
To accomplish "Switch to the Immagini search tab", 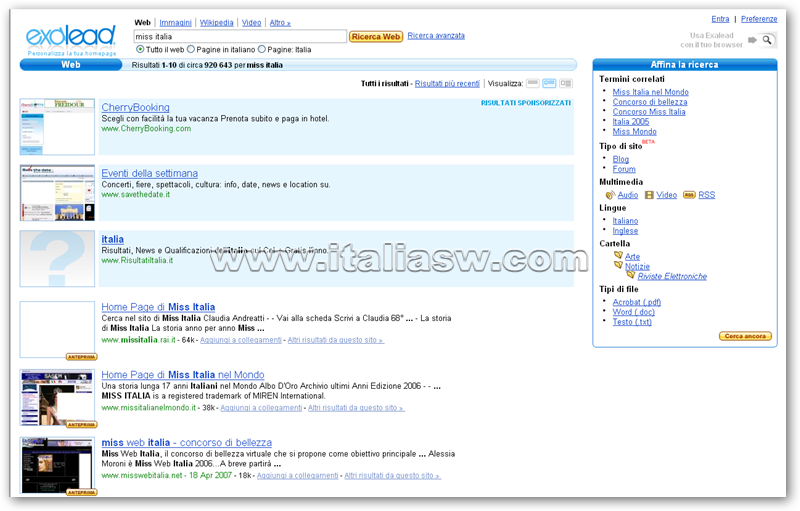I will (x=176, y=23).
